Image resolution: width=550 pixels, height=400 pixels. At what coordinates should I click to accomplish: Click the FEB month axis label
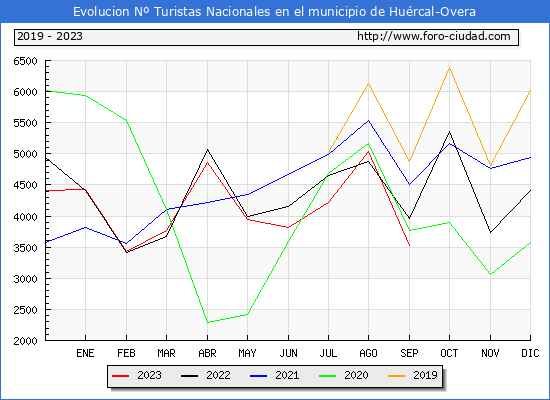126,353
